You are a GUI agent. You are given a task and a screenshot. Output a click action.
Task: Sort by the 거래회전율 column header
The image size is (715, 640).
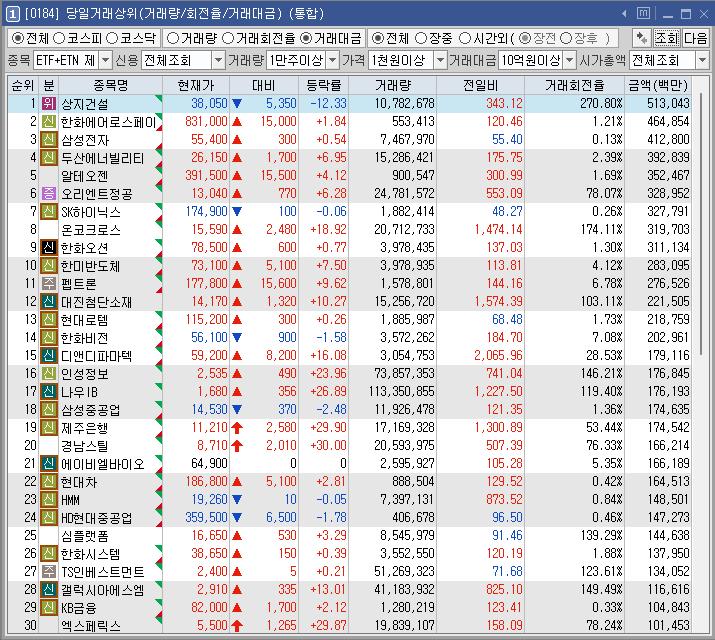click(575, 85)
